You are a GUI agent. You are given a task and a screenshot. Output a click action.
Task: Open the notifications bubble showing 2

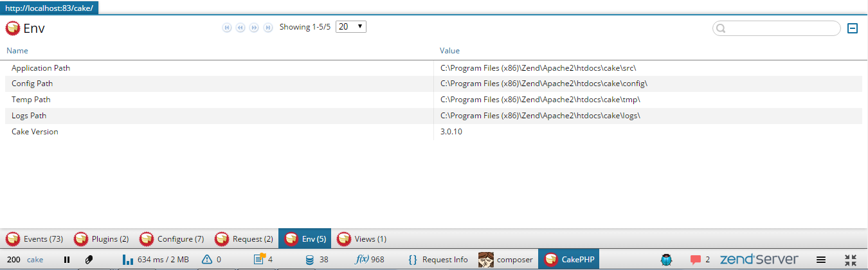pyautogui.click(x=700, y=260)
